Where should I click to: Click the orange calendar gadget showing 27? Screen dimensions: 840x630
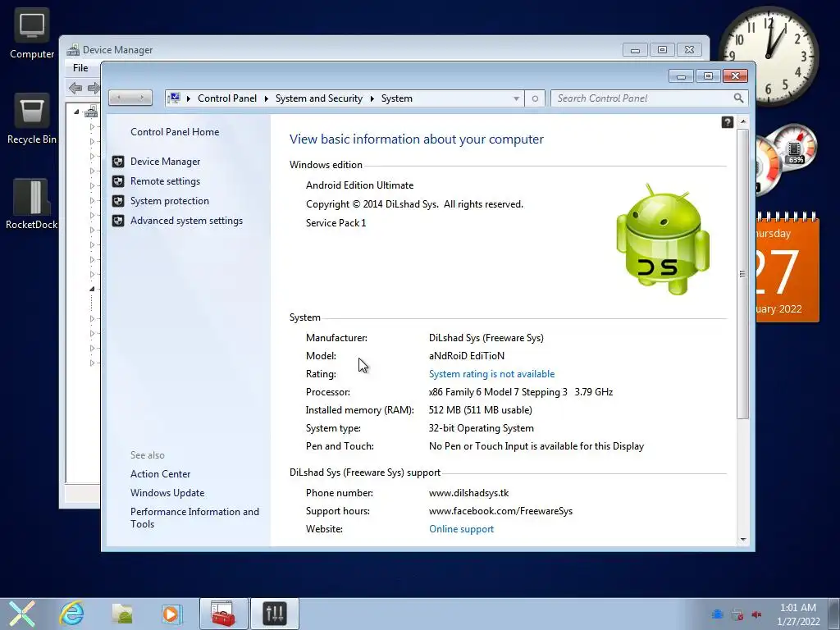point(787,268)
